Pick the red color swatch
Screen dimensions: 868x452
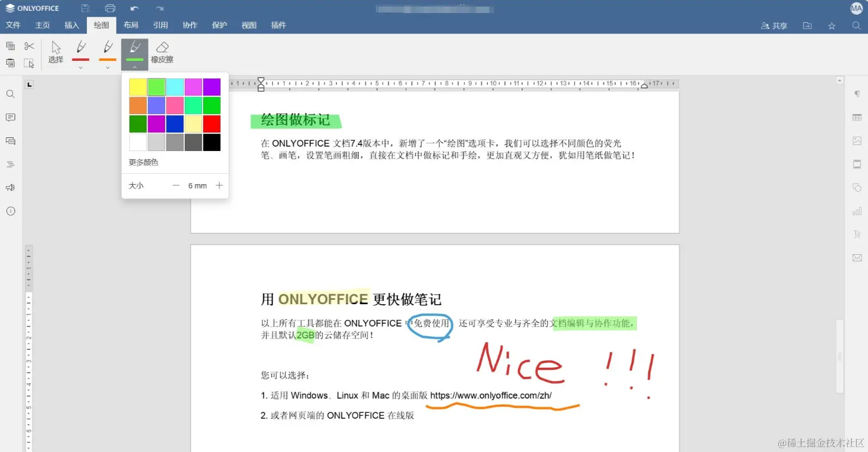[211, 124]
